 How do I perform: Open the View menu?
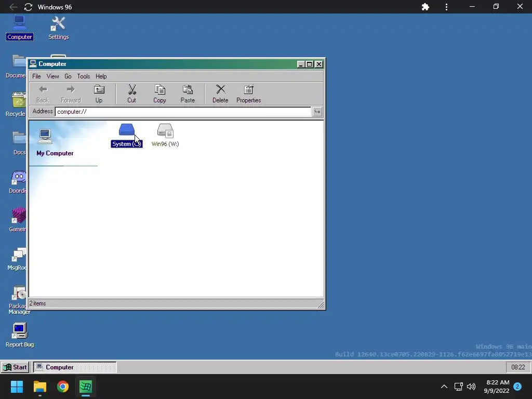[52, 76]
